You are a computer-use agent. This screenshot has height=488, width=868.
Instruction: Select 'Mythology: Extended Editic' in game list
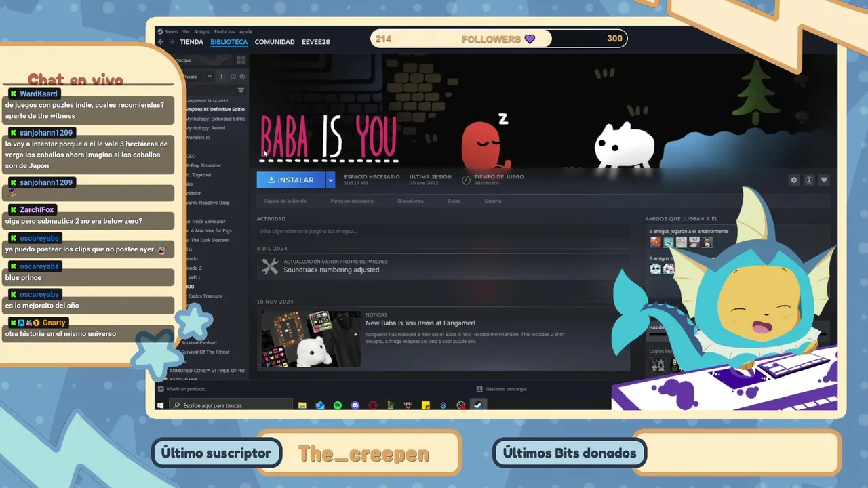[x=215, y=119]
